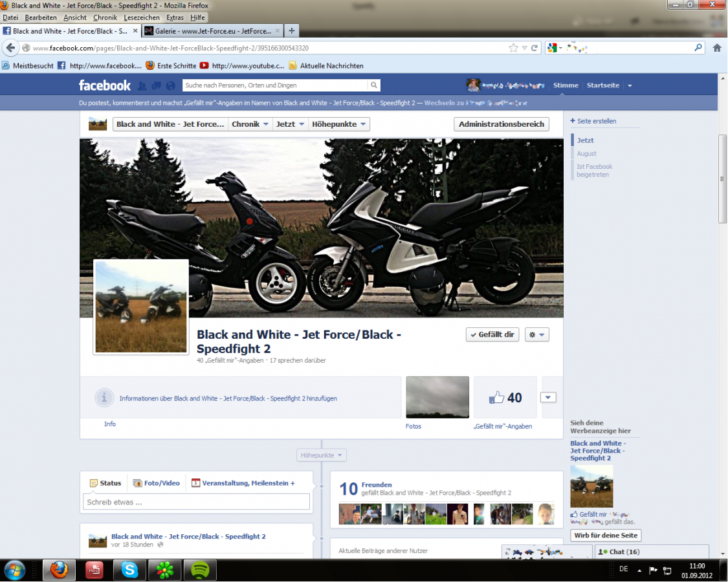The height and width of the screenshot is (582, 728).
Task: Open the Lesezeichen menu
Action: point(142,17)
